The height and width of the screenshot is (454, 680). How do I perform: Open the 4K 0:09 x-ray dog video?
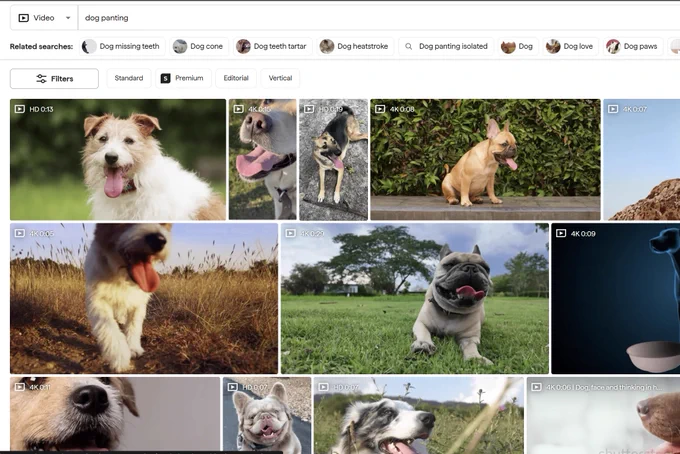pos(616,298)
